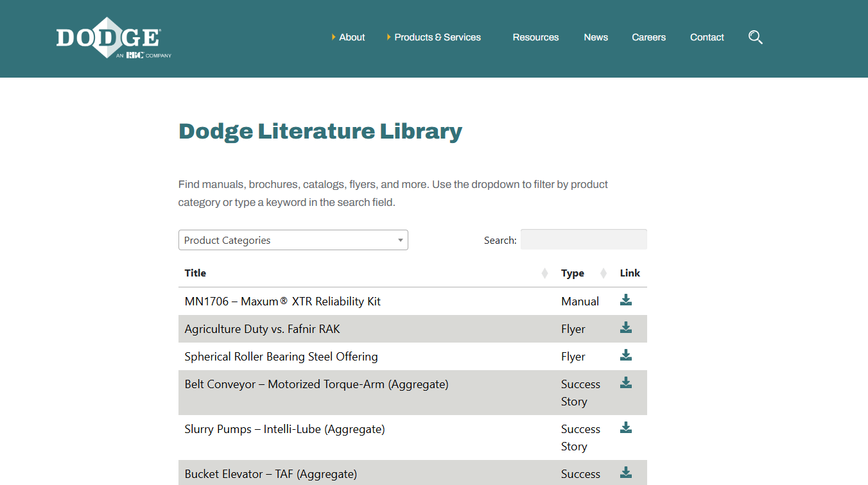Open the Product Categories dropdown
The image size is (868, 485).
(x=293, y=240)
